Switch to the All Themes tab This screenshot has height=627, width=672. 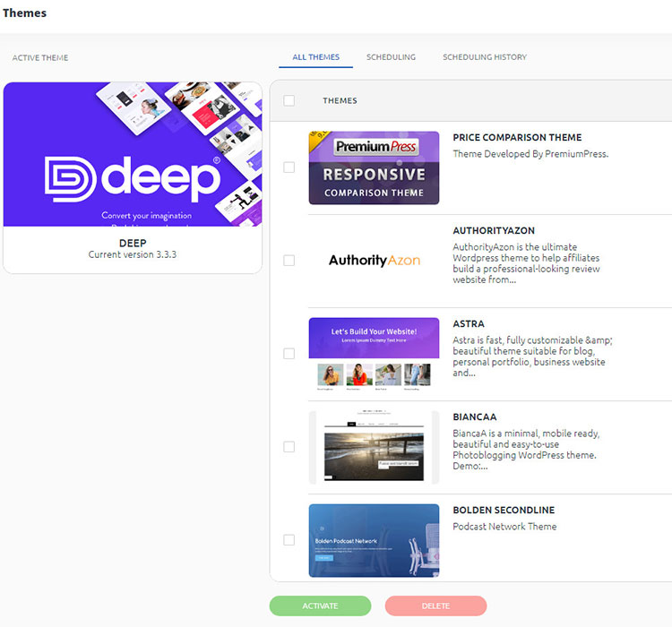(316, 57)
